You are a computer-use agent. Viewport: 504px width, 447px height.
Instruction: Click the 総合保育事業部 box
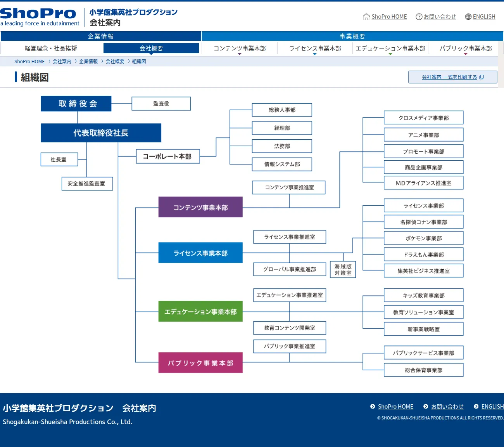point(424,370)
